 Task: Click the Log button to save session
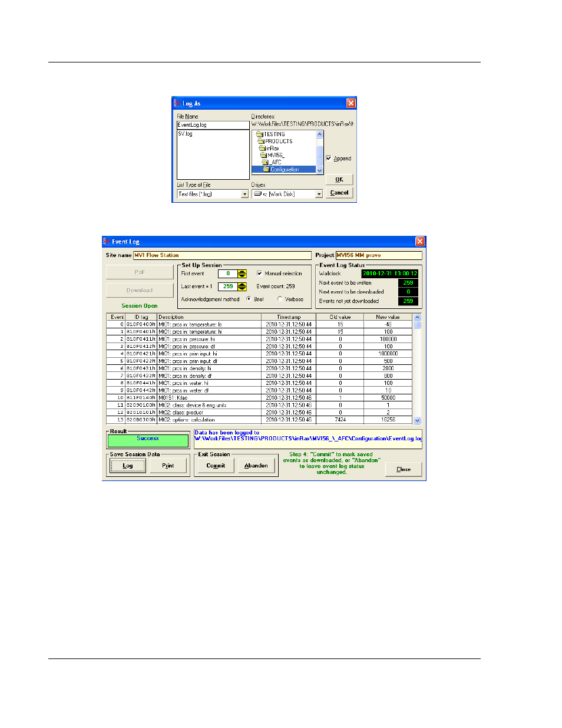128,466
